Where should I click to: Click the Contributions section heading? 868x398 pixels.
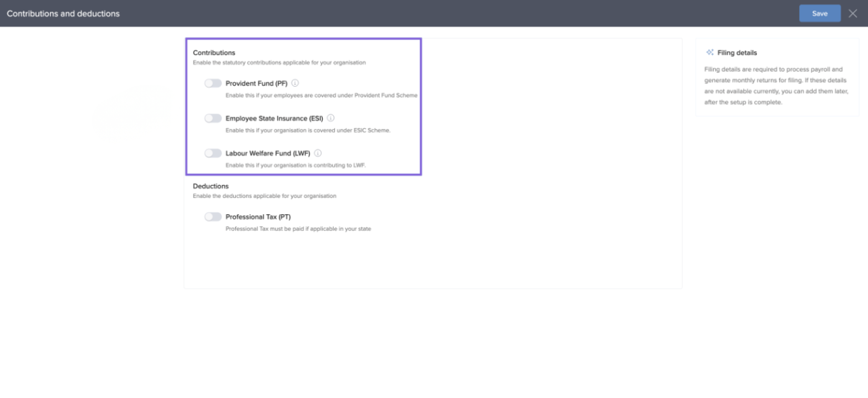click(x=214, y=53)
